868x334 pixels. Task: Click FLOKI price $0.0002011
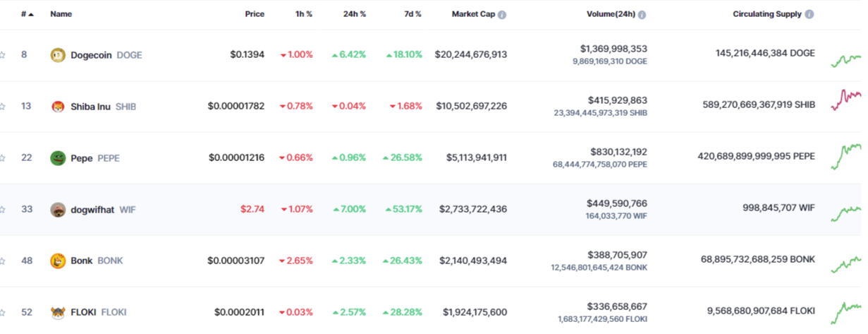(240, 312)
